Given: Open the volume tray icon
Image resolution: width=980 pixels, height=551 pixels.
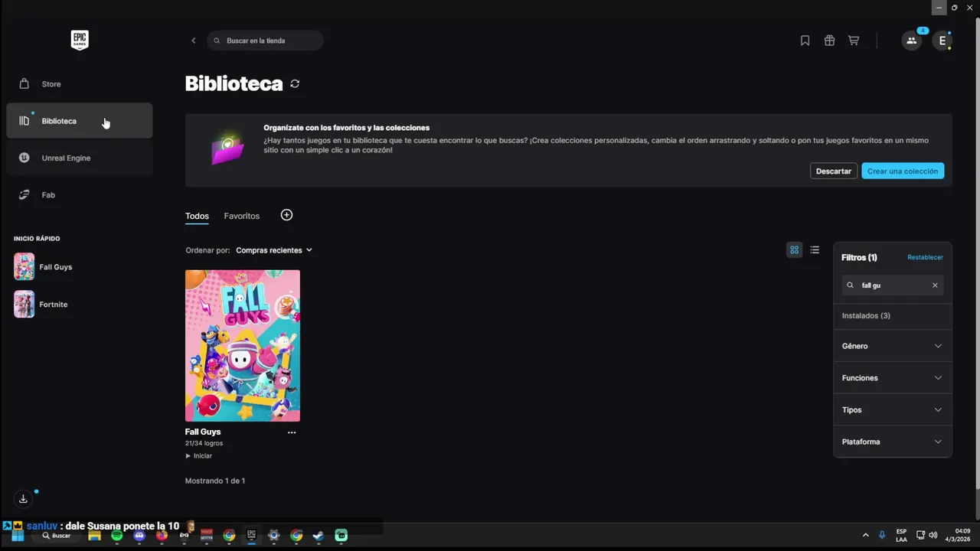Looking at the screenshot, I should [x=933, y=536].
